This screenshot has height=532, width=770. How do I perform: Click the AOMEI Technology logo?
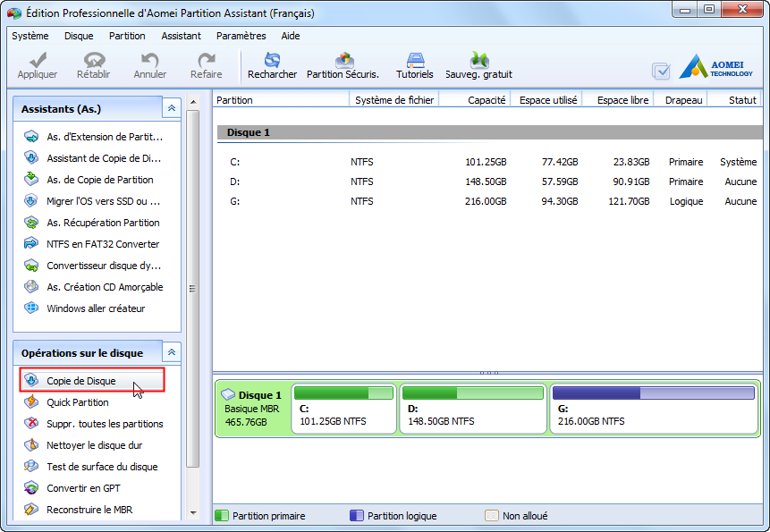tap(716, 67)
